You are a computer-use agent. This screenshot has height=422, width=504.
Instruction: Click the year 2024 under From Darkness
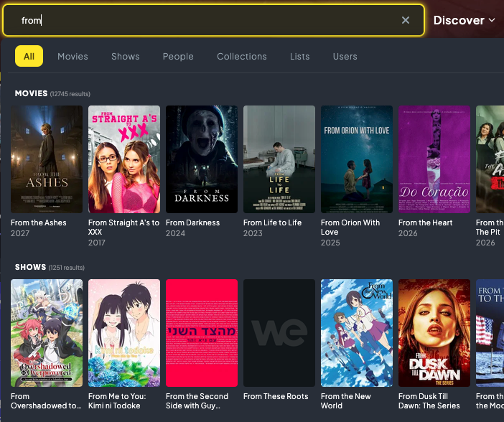[175, 233]
